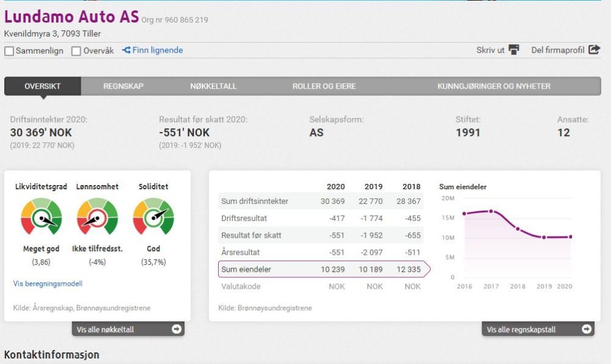The image size is (611, 364).
Task: Click the Finn lignende link
Action: click(158, 50)
